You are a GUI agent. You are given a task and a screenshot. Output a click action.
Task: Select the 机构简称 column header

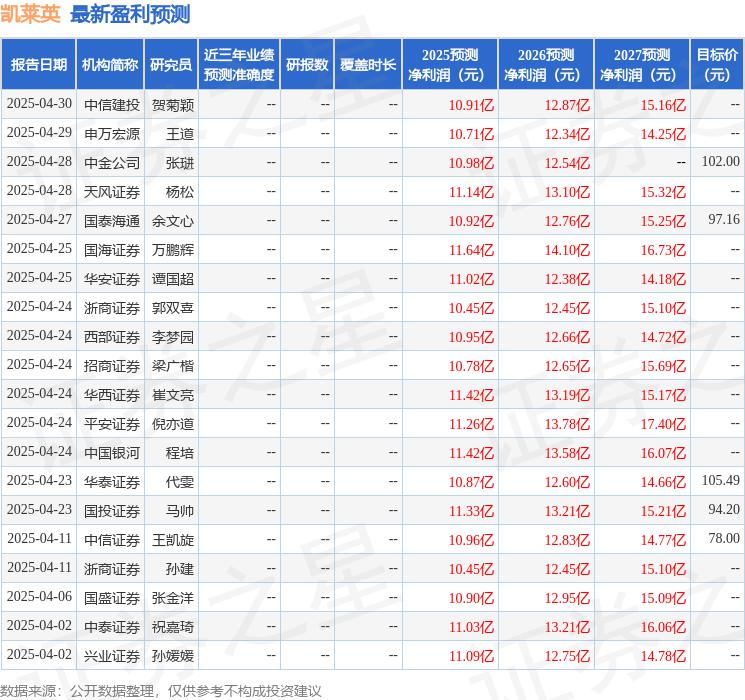[x=110, y=65]
